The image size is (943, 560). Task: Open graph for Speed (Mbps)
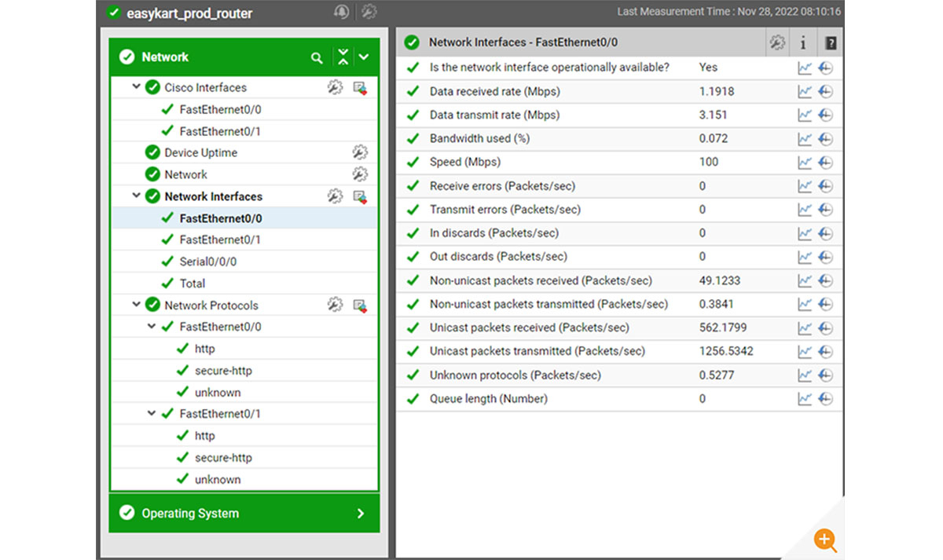(805, 163)
